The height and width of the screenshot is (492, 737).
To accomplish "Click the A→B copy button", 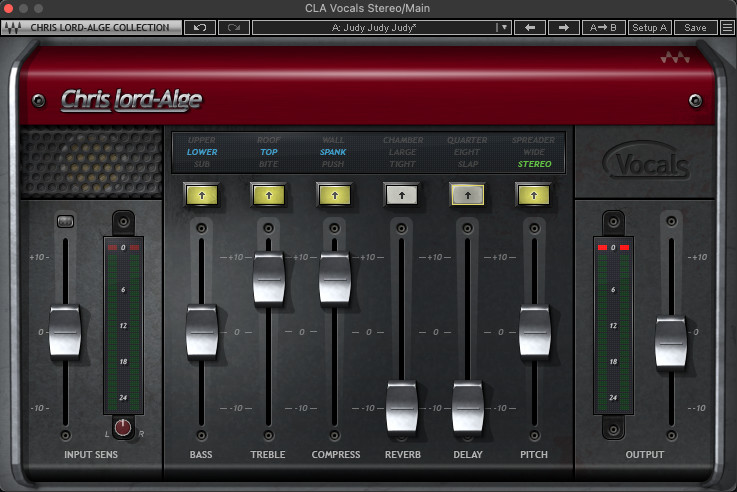I will click(x=603, y=28).
